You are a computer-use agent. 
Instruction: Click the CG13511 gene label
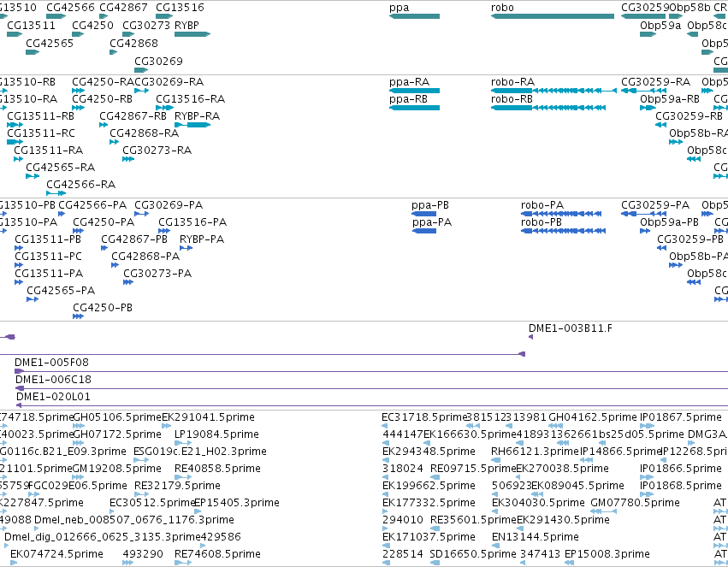click(31, 25)
